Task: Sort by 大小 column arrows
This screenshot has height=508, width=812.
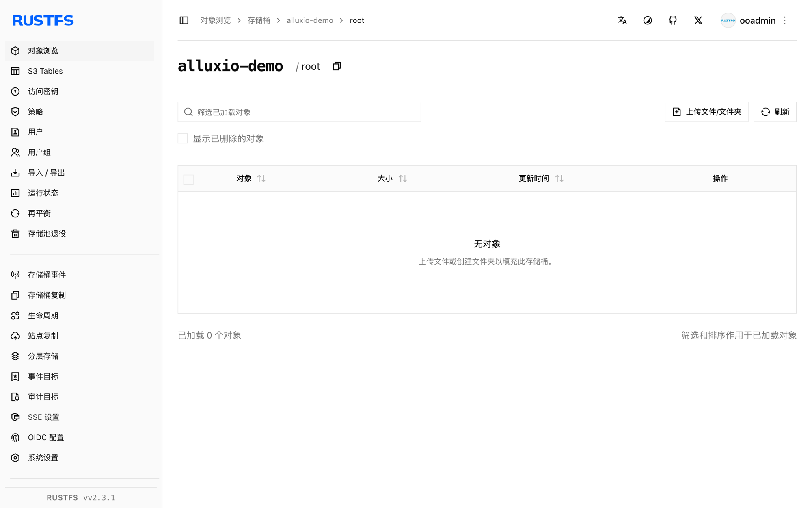Action: 403,178
